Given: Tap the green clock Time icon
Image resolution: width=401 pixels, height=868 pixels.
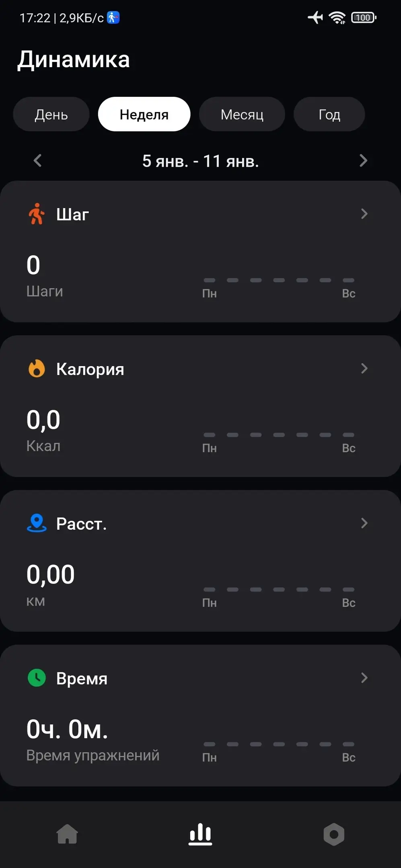Looking at the screenshot, I should click(x=37, y=678).
